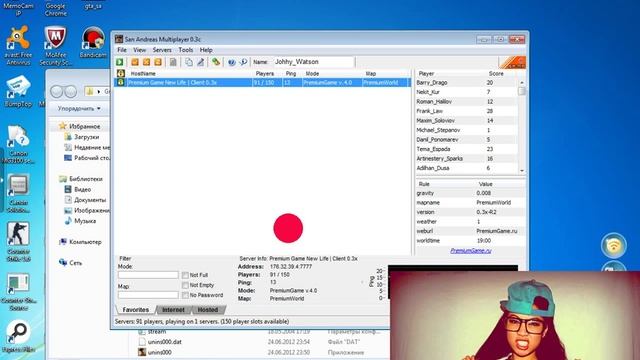Open the Help menu
Screen dimensions: 640x360
click(x=206, y=50)
